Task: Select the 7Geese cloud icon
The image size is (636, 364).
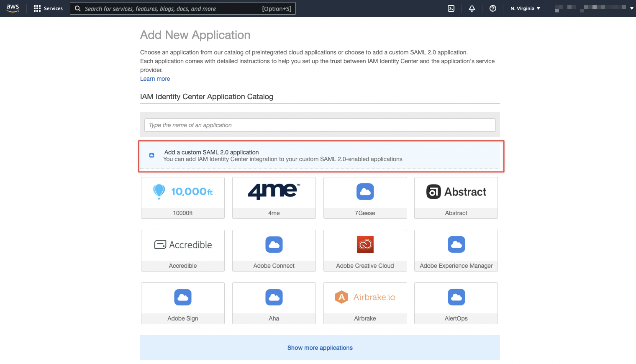Action: pyautogui.click(x=365, y=192)
